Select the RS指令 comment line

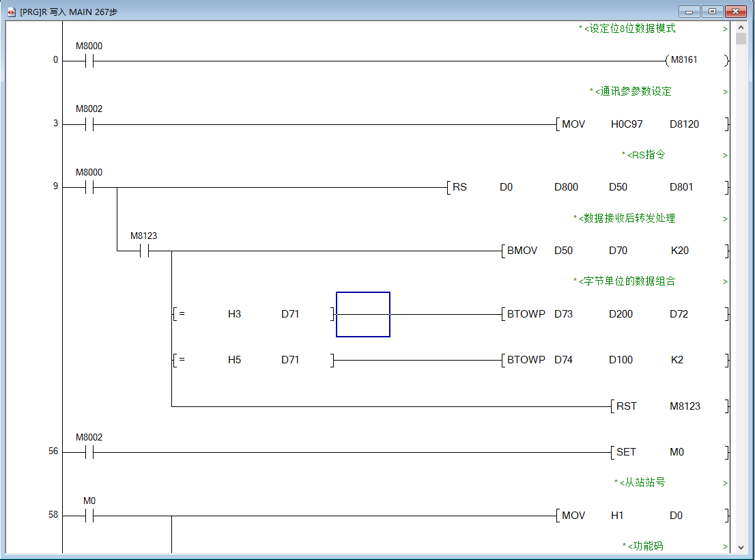pos(645,155)
